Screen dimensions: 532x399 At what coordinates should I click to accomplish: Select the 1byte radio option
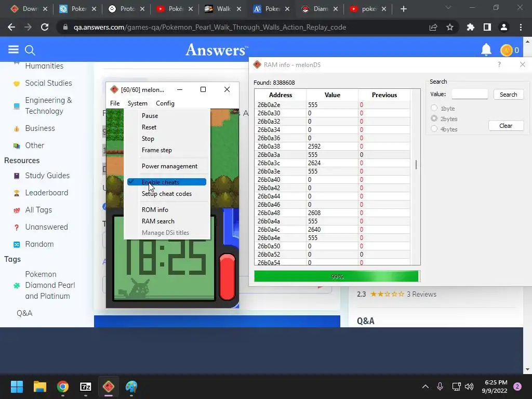point(434,108)
